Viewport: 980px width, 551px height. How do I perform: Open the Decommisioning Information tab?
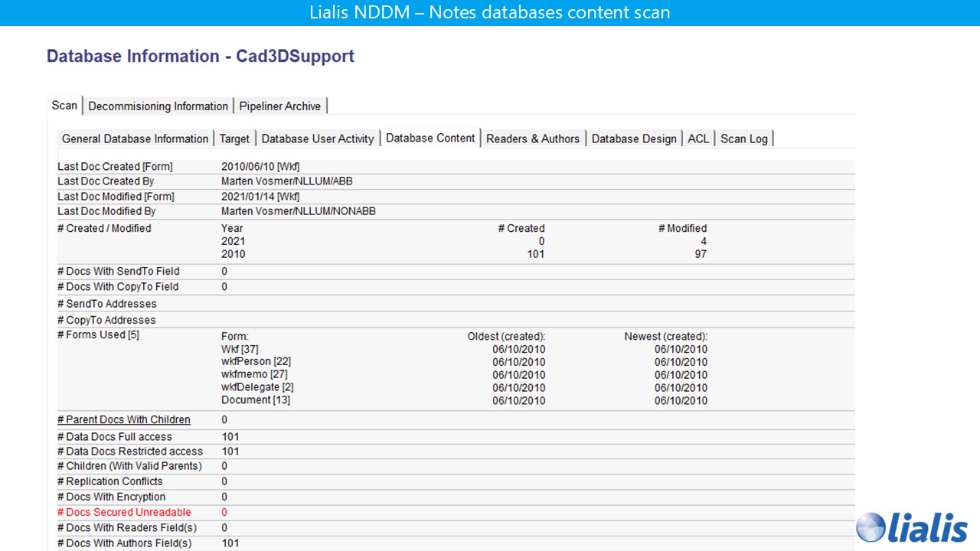click(158, 106)
